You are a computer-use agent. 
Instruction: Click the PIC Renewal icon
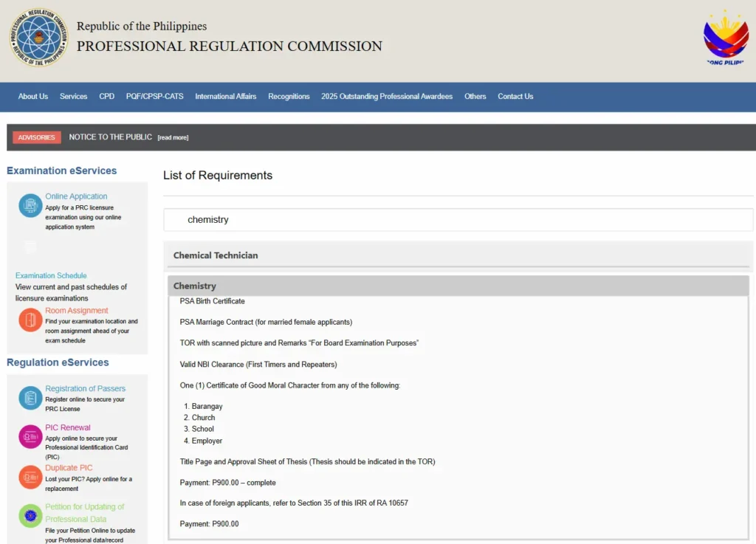(30, 436)
